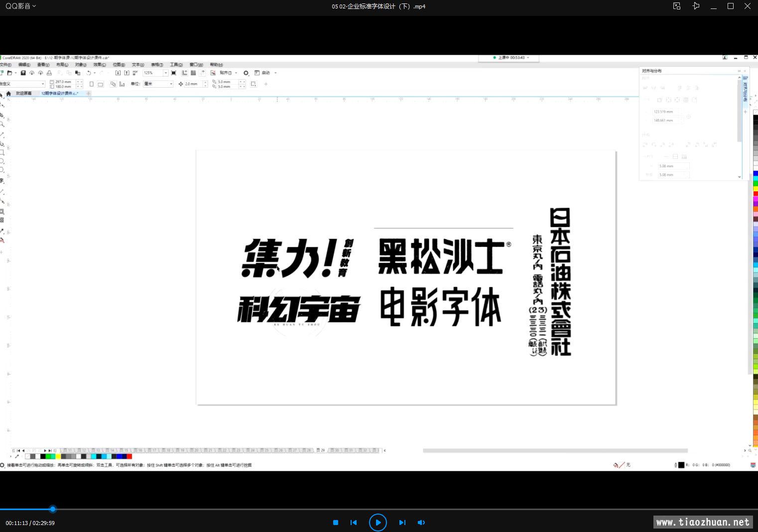This screenshot has height=532, width=758.
Task: Mute the player volume
Action: tap(421, 523)
